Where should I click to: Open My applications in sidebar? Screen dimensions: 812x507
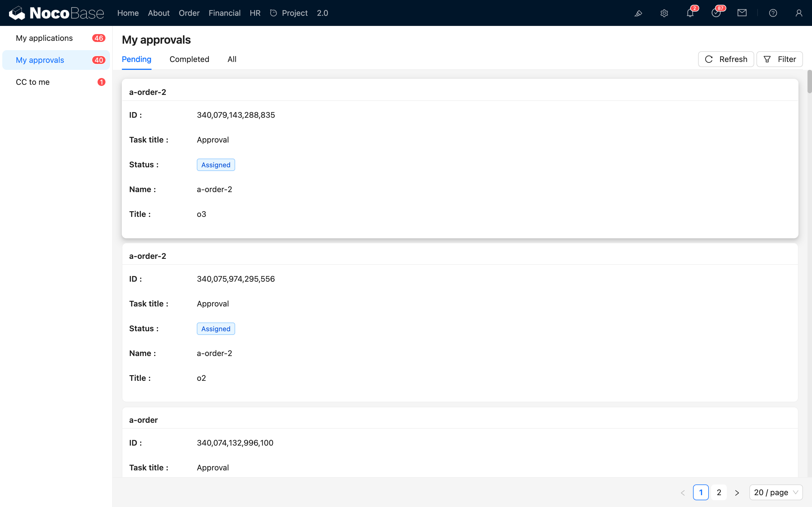[x=44, y=38]
